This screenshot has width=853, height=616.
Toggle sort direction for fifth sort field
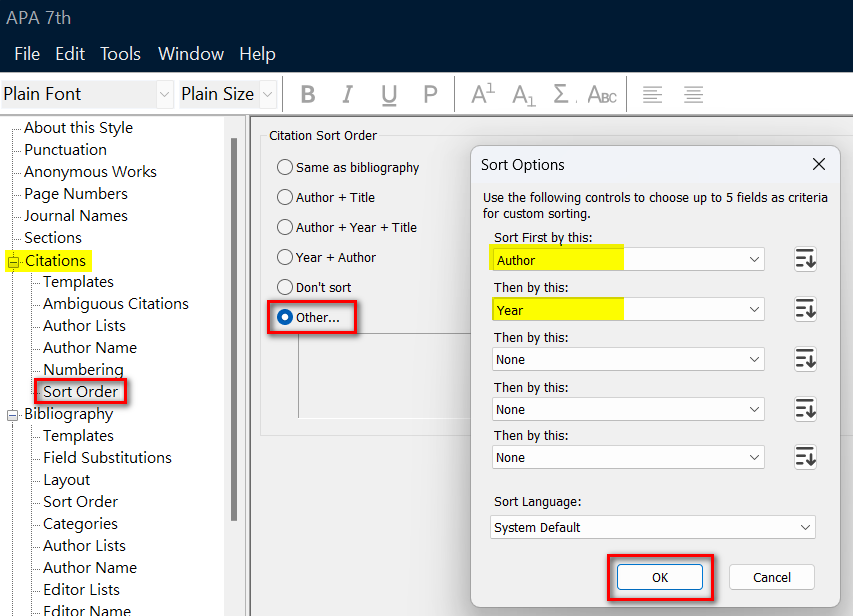[805, 457]
